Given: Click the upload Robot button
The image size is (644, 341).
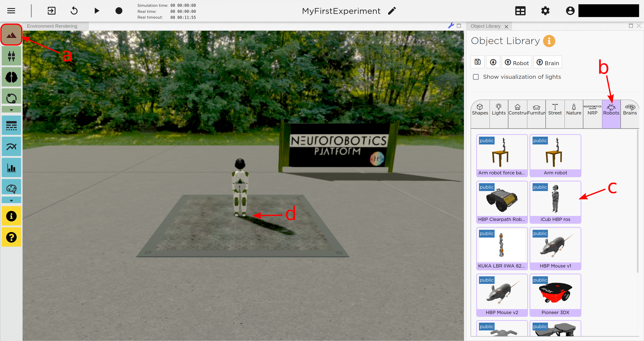Looking at the screenshot, I should pos(517,62).
